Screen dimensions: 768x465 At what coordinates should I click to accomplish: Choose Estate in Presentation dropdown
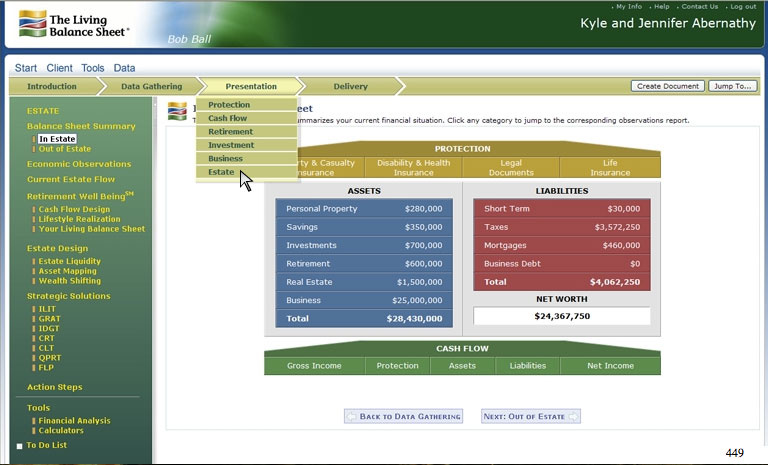point(246,172)
